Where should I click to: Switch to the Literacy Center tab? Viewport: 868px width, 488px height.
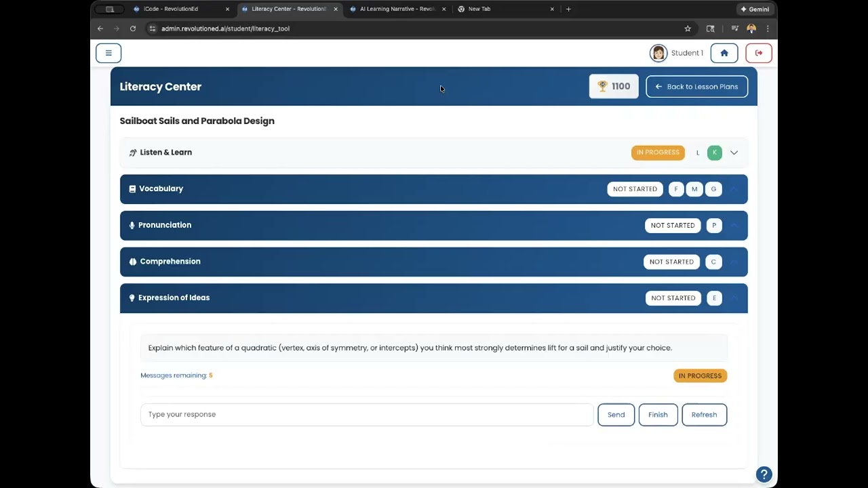[290, 9]
